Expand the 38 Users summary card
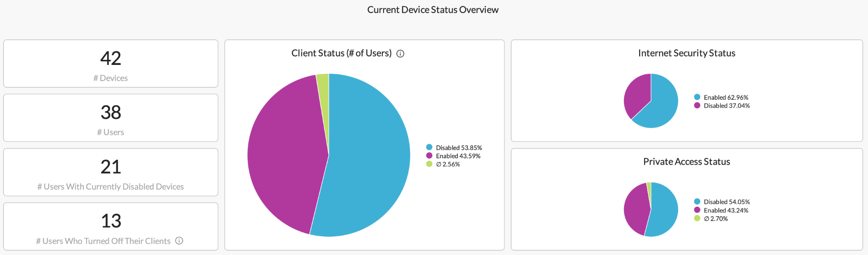This screenshot has width=868, height=255. click(x=111, y=118)
